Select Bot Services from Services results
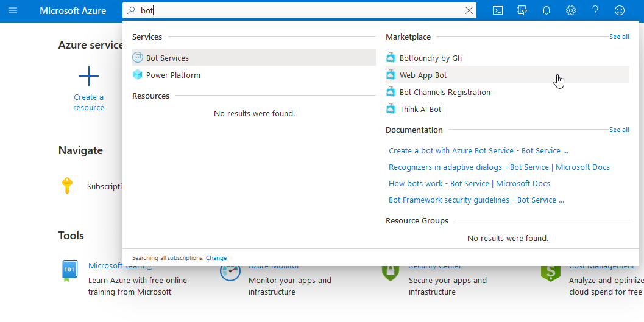The image size is (644, 322). click(168, 58)
